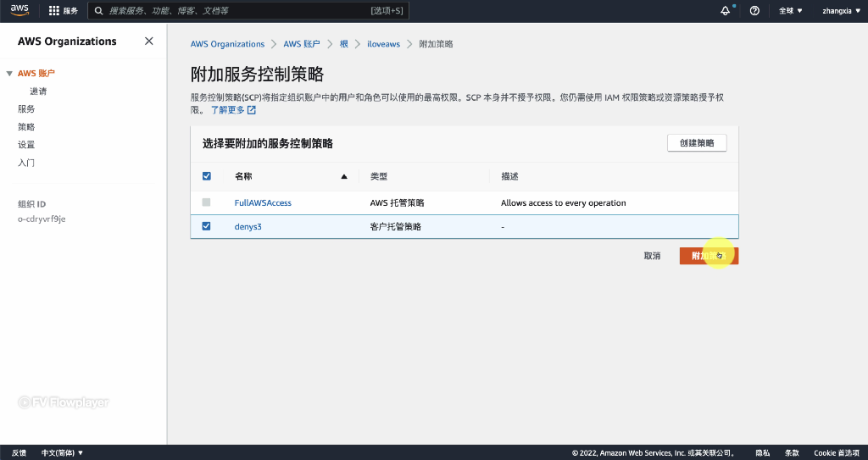The width and height of the screenshot is (868, 460).
Task: Select AWS 账户 in sidebar
Action: 36,73
